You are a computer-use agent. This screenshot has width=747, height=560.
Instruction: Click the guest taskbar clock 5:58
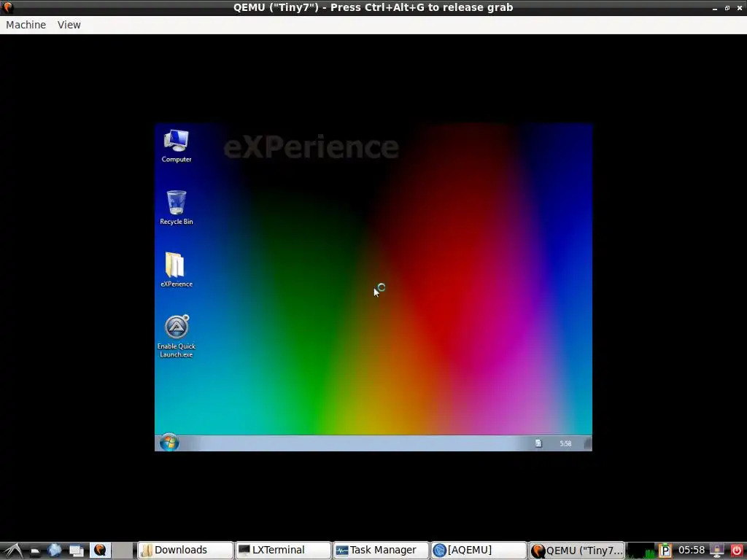(565, 443)
